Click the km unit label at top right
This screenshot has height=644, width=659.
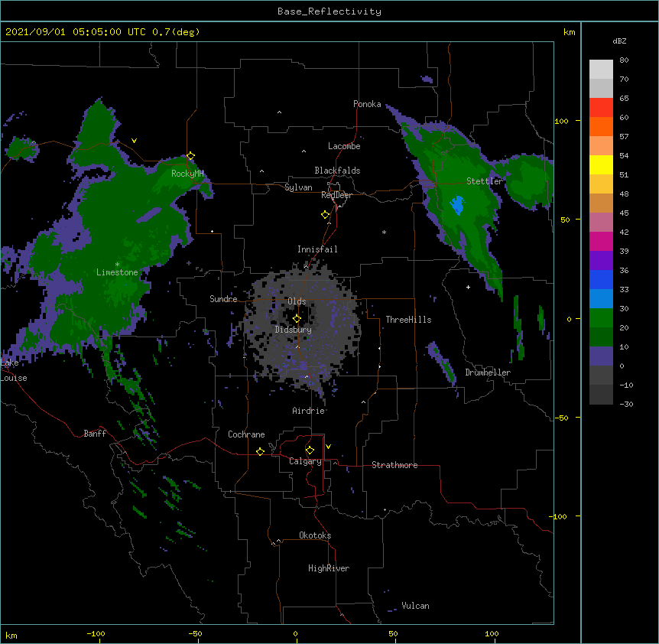pyautogui.click(x=569, y=32)
